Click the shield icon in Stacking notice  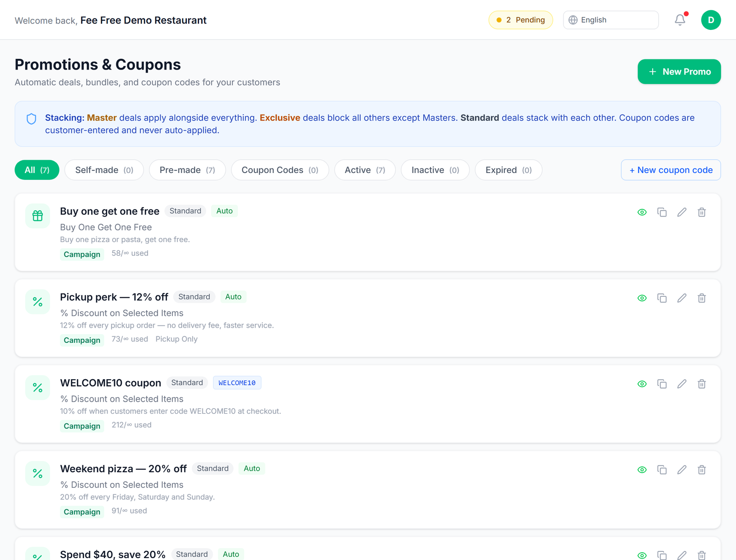(31, 119)
